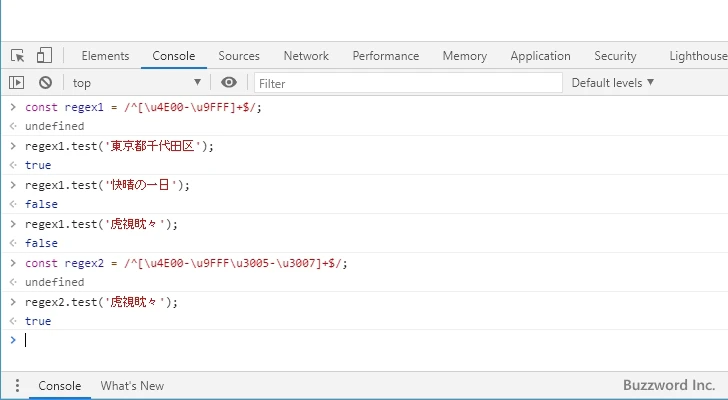728x400 pixels.
Task: Click the live expression eye icon
Action: 230,83
